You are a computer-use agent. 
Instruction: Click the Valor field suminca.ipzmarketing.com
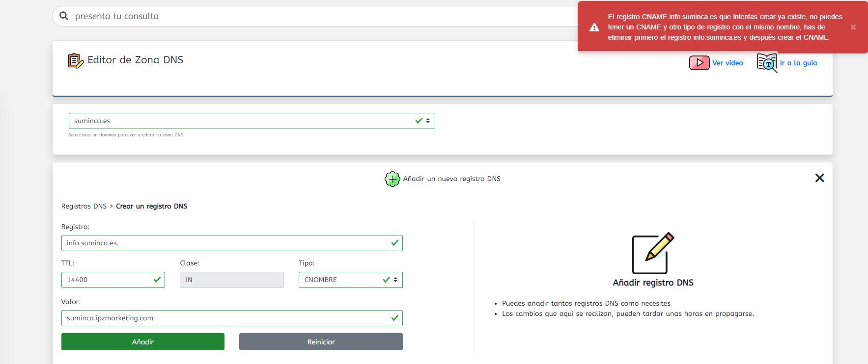(x=232, y=318)
